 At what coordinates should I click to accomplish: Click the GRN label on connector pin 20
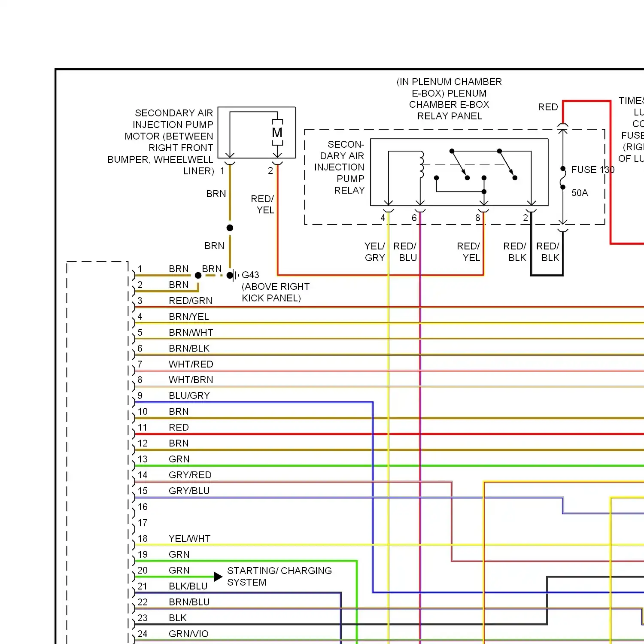tap(179, 570)
